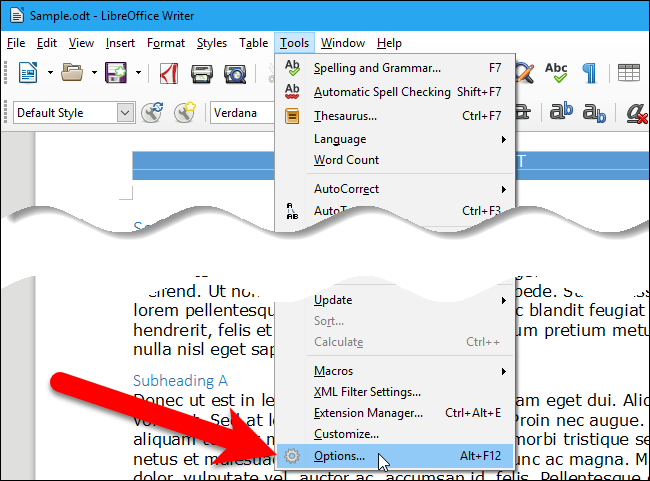Expand the AutoCorrect submenu
The width and height of the screenshot is (650, 481).
point(395,189)
